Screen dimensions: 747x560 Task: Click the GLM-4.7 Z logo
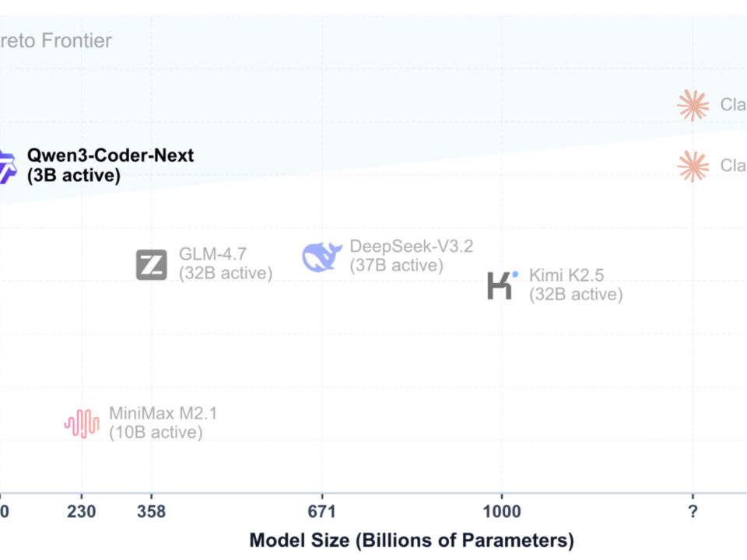pos(151,264)
